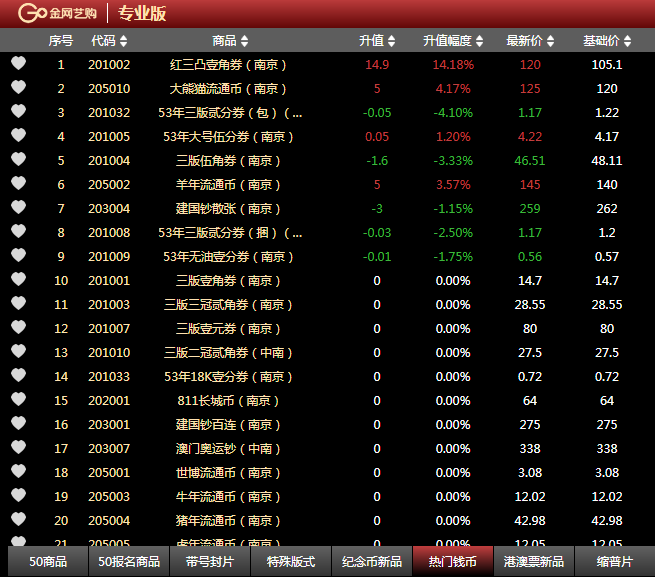The width and height of the screenshot is (655, 577).
Task: Click the heart icon beside 大熊猫流通币
Action: pos(18,87)
